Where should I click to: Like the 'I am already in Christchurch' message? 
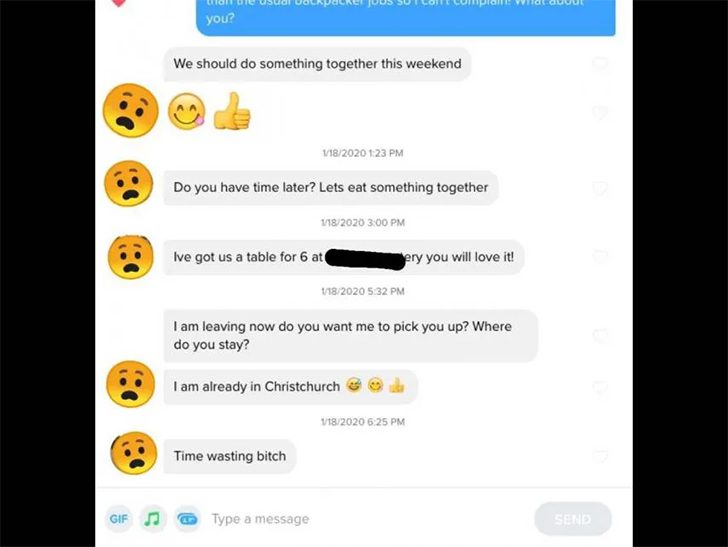[600, 388]
